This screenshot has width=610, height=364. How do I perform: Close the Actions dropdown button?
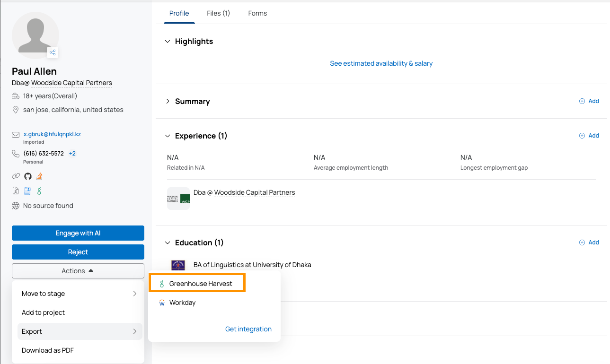pos(78,271)
